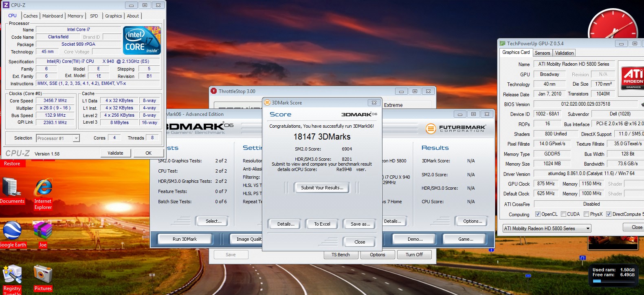Switch to the Memory tab in CPU-Z
The width and height of the screenshot is (644, 295).
tap(75, 16)
